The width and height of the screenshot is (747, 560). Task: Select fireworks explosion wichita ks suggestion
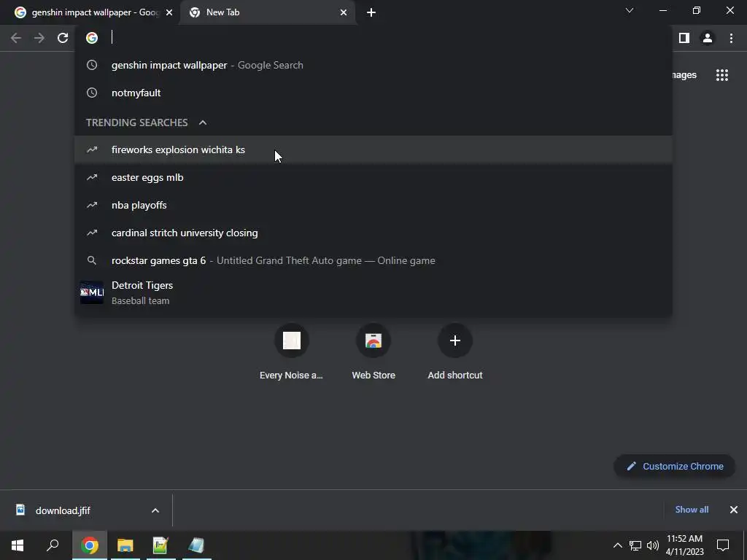373,149
